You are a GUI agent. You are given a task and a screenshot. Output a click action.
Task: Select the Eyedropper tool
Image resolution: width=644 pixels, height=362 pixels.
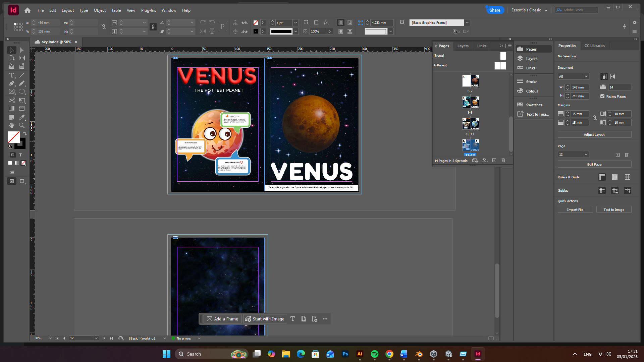tap(22, 117)
